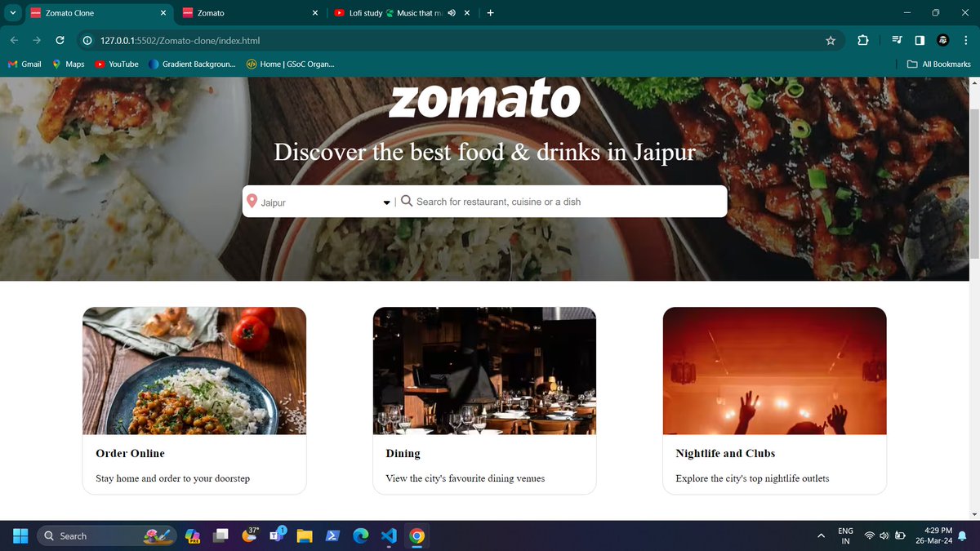Open the Home GSoC Organizations bookmark

pos(291,64)
